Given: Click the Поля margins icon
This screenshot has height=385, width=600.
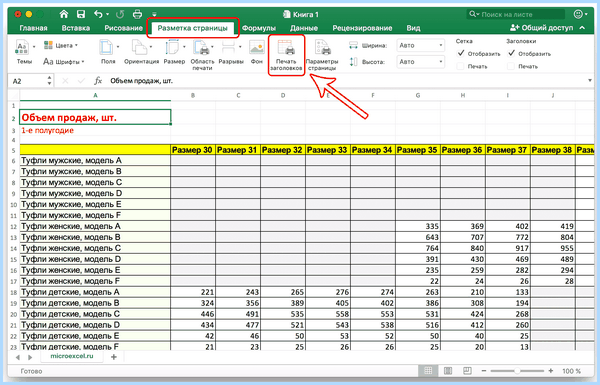Looking at the screenshot, I should point(106,47).
